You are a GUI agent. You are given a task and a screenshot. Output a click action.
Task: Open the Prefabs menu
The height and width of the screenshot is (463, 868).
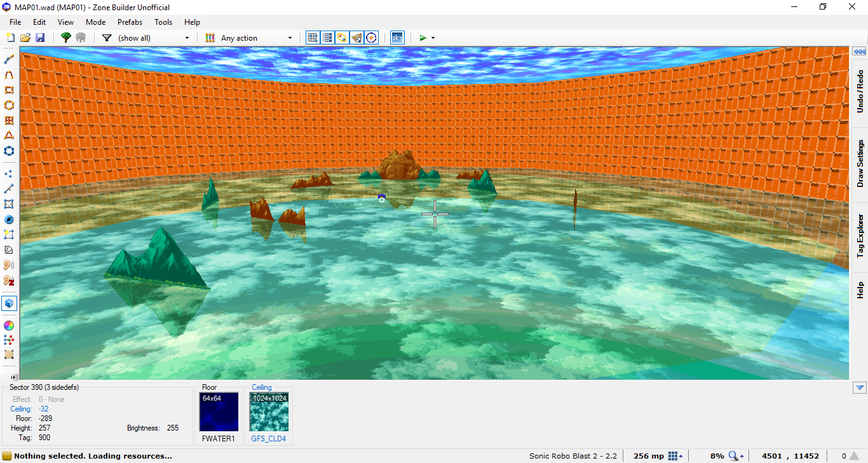click(130, 22)
